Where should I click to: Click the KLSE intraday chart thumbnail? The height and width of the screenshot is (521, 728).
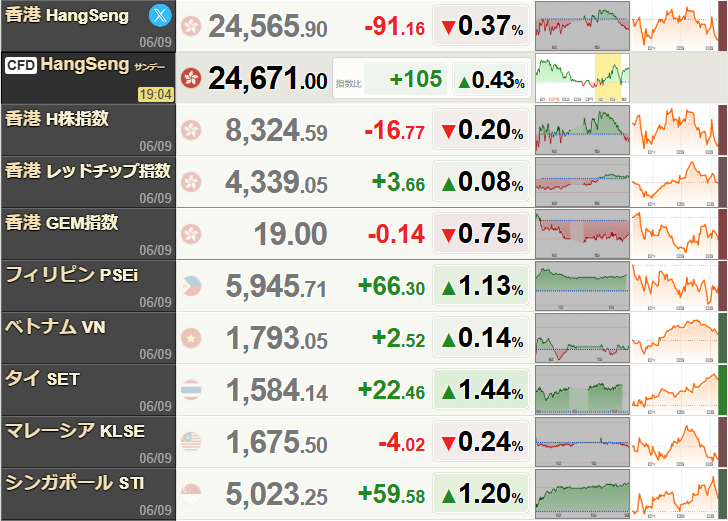[x=582, y=442]
